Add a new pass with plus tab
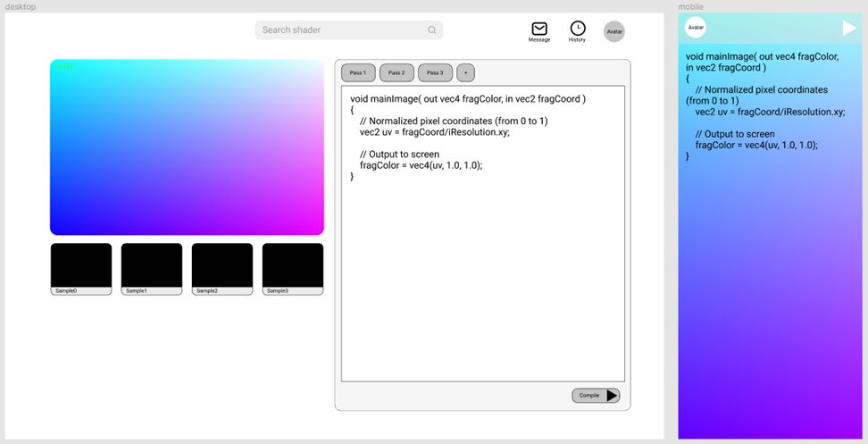Viewport: 868px width, 444px height. (465, 72)
